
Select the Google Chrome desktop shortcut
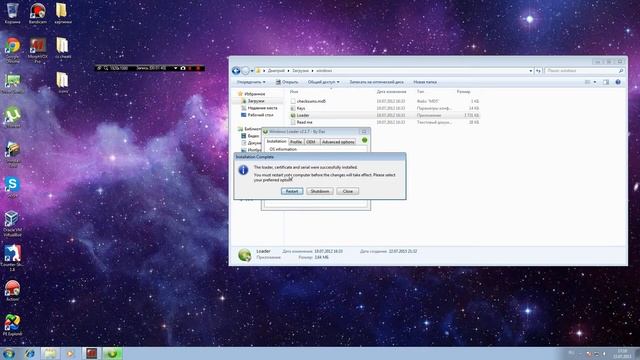click(x=12, y=50)
